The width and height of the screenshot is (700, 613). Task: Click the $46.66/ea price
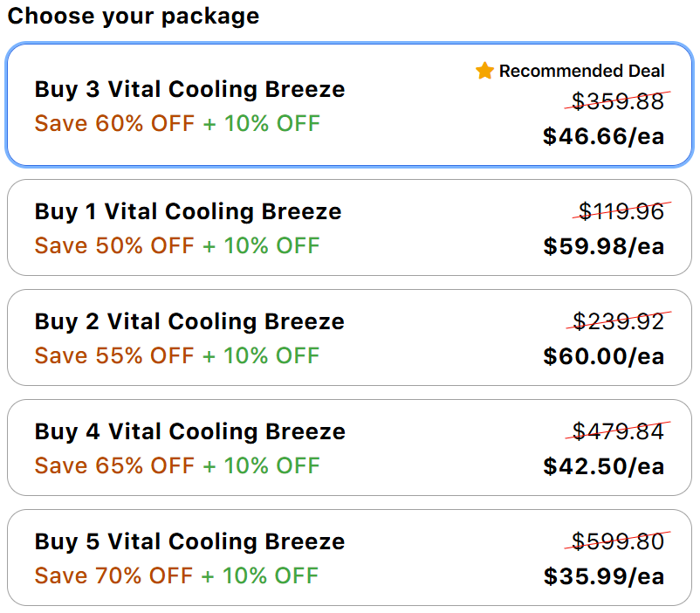click(604, 136)
